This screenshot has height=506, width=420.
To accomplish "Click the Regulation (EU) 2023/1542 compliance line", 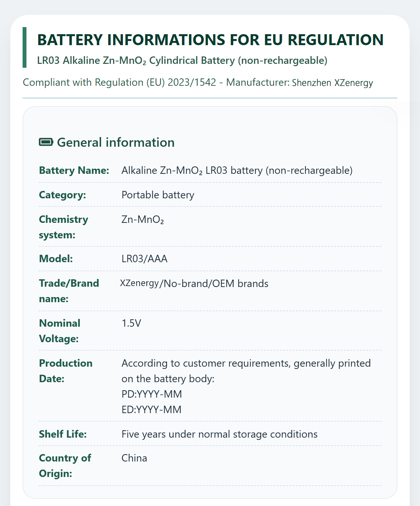I will (x=198, y=83).
